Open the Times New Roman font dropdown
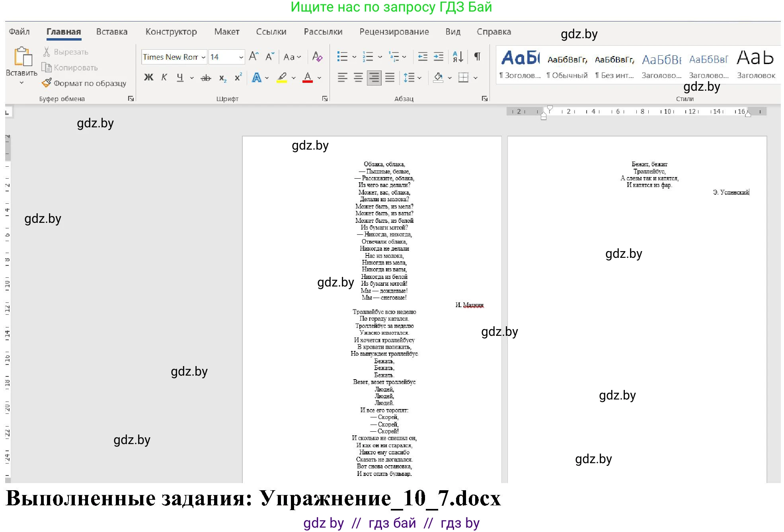This screenshot has width=784, height=532. [x=203, y=57]
